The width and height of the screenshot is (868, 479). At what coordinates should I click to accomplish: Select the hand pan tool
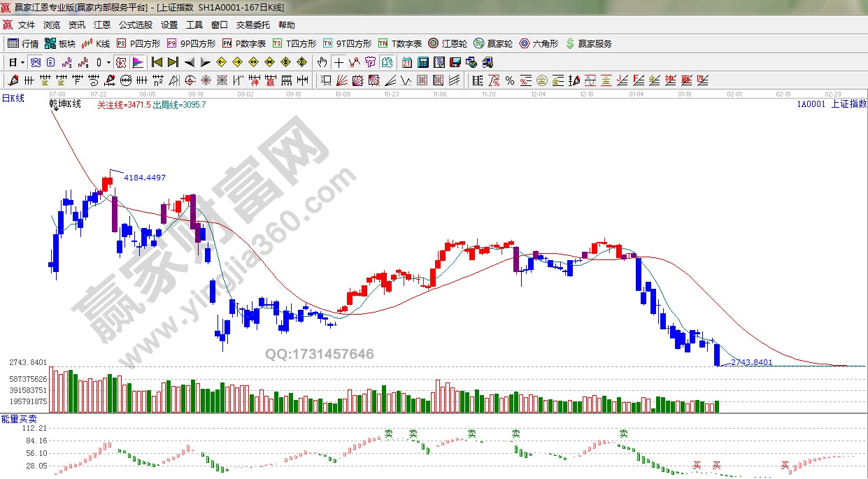point(322,62)
